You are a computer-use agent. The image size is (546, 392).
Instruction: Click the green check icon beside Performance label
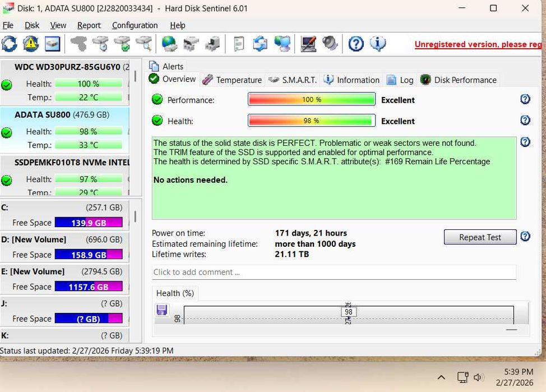click(x=158, y=100)
